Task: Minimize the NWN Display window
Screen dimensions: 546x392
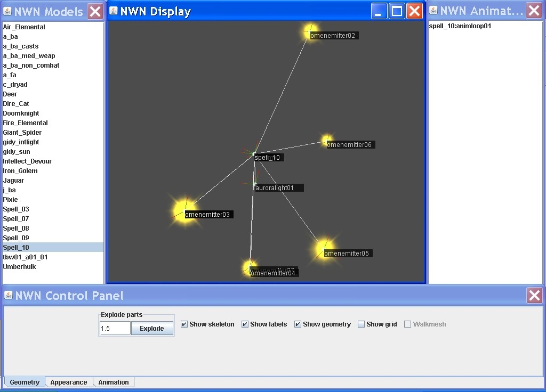Action: tap(379, 11)
